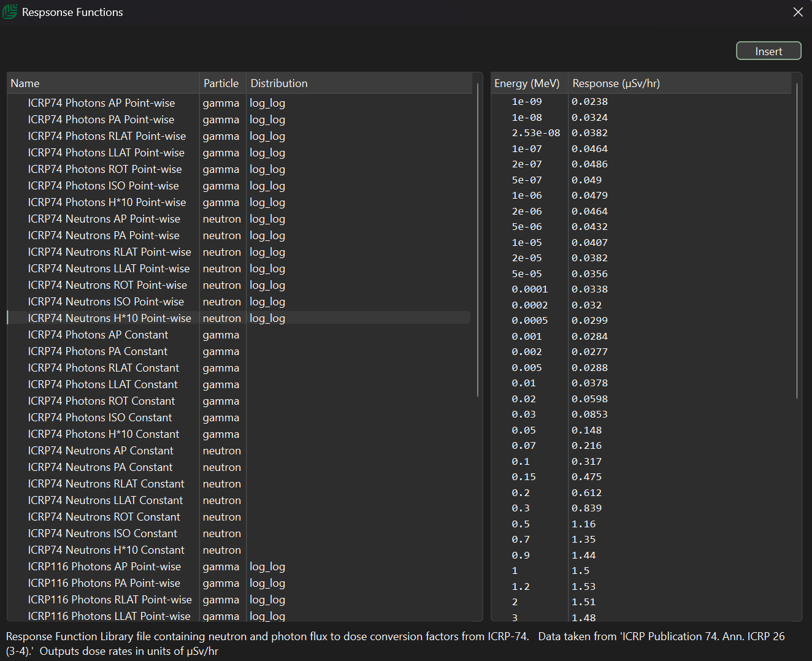Image resolution: width=812 pixels, height=661 pixels.
Task: Click response value 0.0277
Action: pos(589,352)
